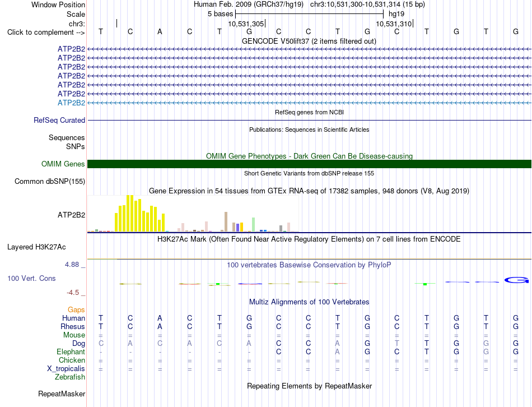Open the RefSeq Curated track label
Screen dimensions: 532x407
click(x=59, y=121)
